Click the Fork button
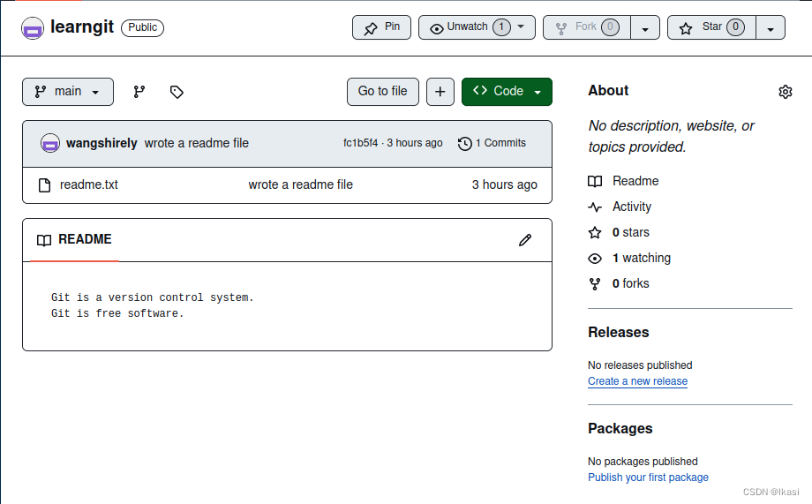This screenshot has height=504, width=812. [587, 27]
